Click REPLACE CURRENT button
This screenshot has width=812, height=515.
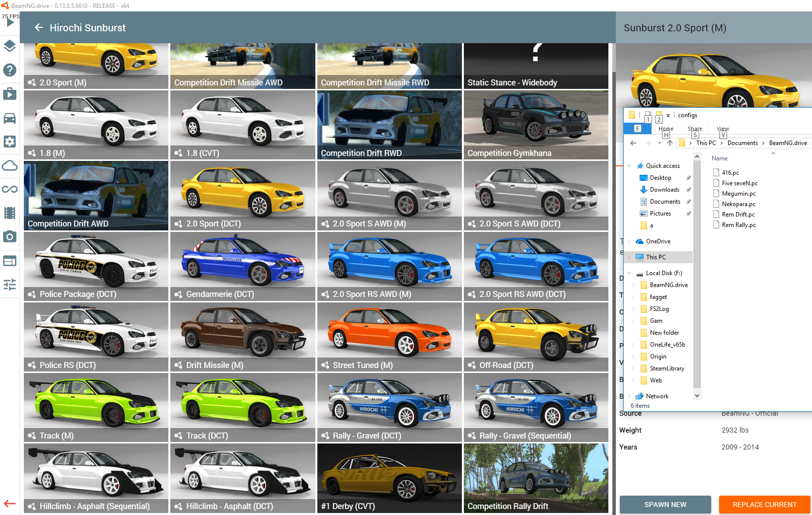coord(764,505)
